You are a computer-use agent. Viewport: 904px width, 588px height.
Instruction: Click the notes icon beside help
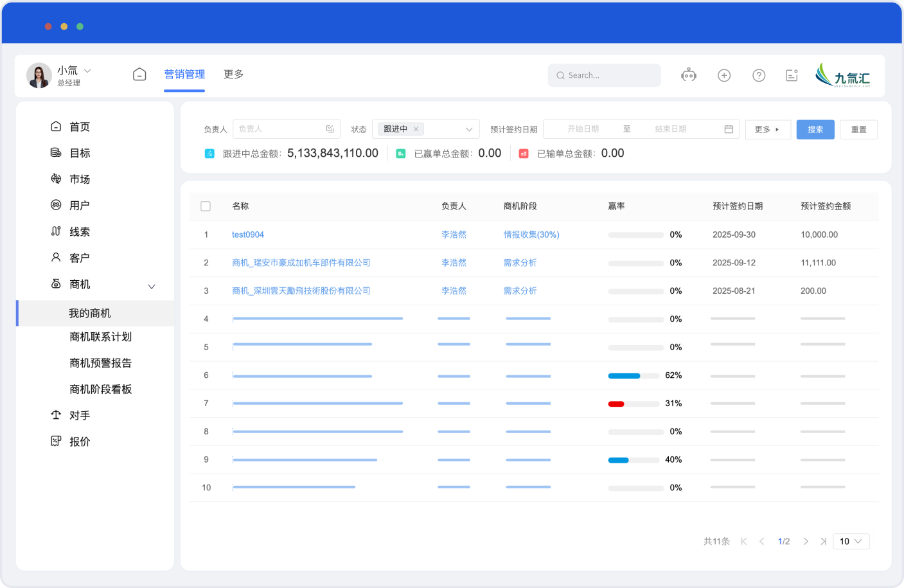pyautogui.click(x=792, y=75)
